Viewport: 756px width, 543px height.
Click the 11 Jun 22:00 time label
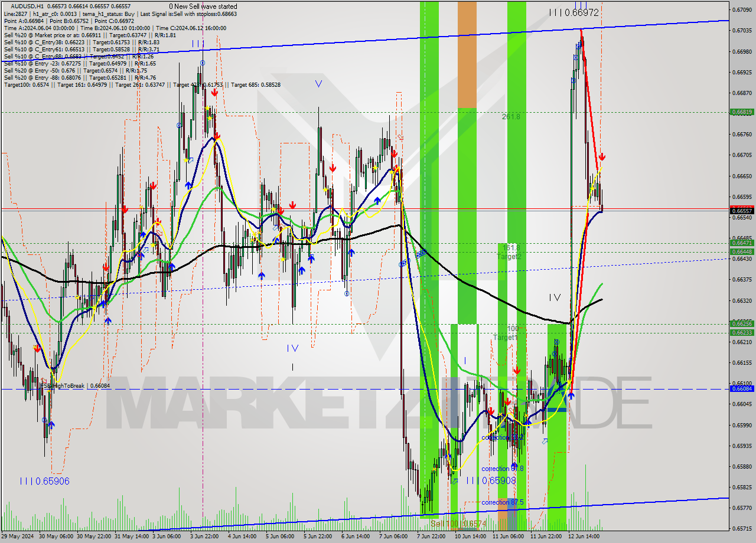tap(546, 537)
